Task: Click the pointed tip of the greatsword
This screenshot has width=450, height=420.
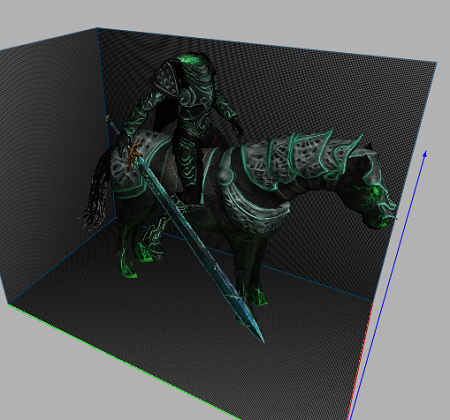Action: 261,337
